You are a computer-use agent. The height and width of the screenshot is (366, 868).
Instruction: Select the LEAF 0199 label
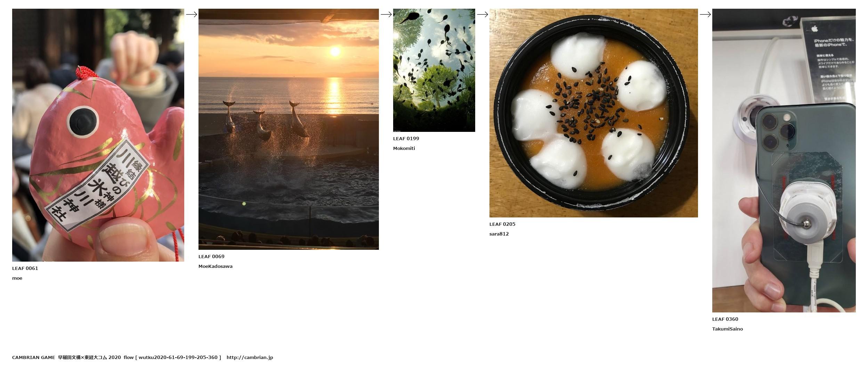[406, 138]
